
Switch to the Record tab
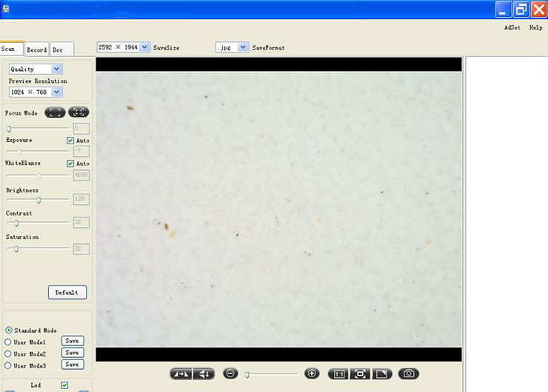point(37,50)
